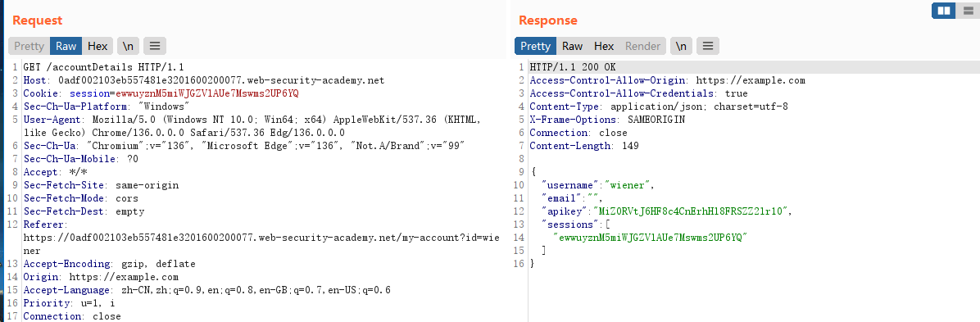Screen dimensions: 980x322
Task: Select the Raw tab in Response panel
Action: [573, 46]
